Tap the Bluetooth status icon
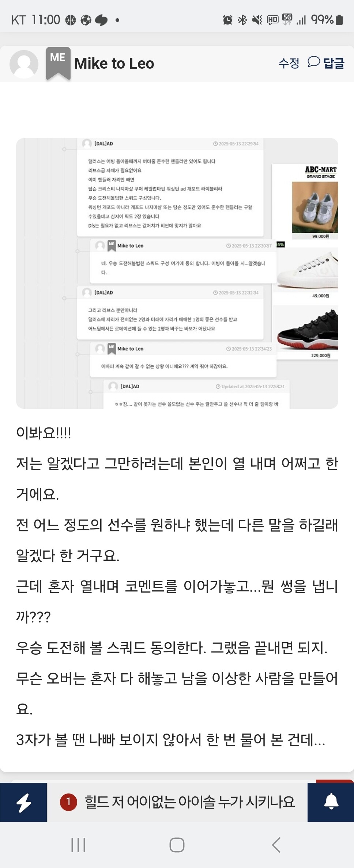The image size is (354, 868). (242, 20)
